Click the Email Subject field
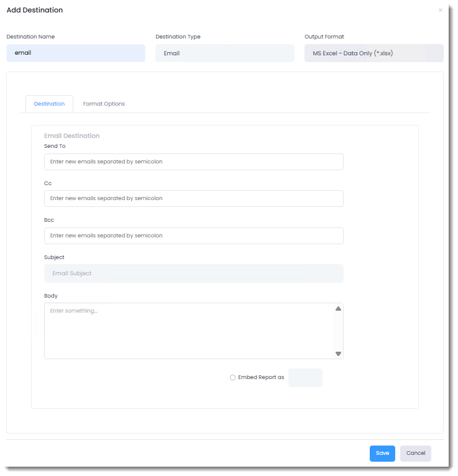Image resolution: width=458 pixels, height=476 pixels. (193, 273)
